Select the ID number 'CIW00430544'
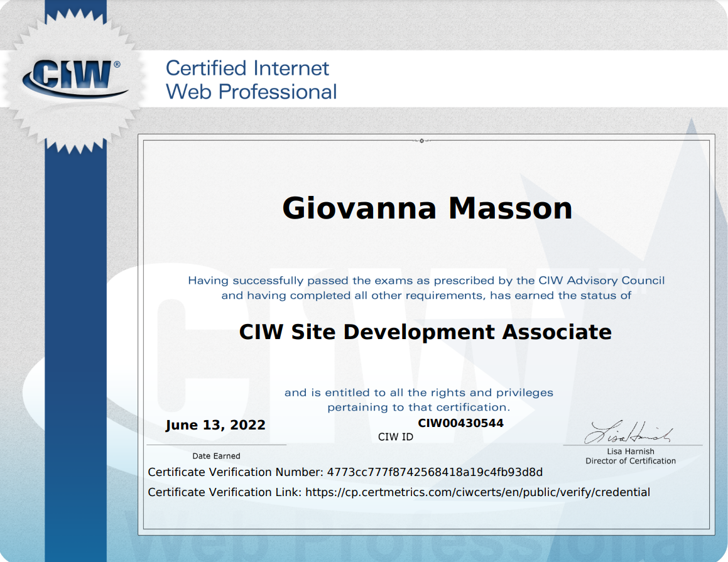Viewport: 728px width, 562px height. tap(460, 423)
